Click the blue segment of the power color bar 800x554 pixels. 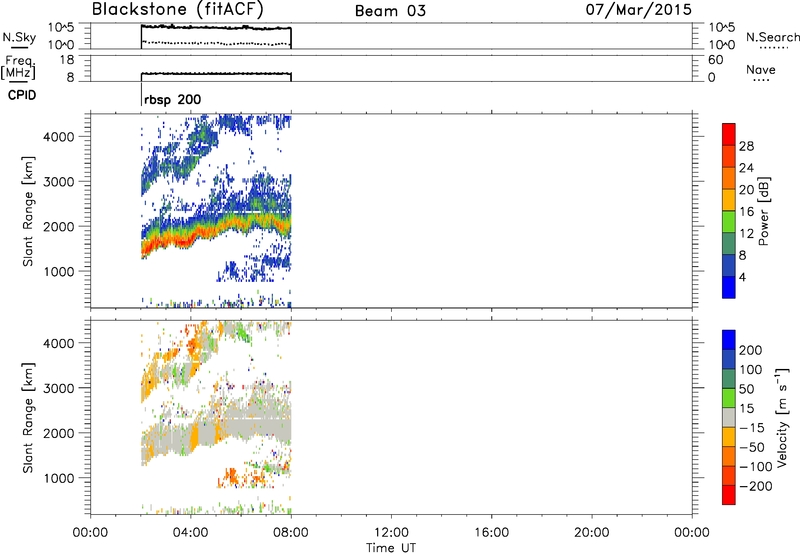point(729,287)
